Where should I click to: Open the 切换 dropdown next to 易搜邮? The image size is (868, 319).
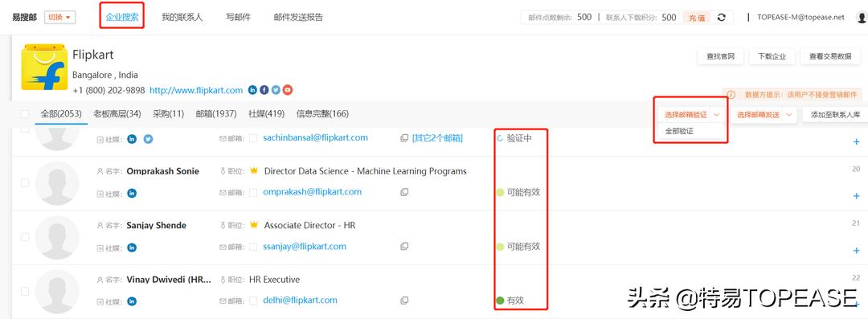tap(59, 17)
